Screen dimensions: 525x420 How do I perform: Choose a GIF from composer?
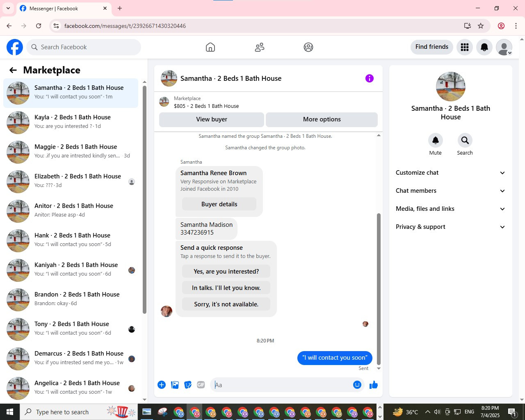coord(201,385)
